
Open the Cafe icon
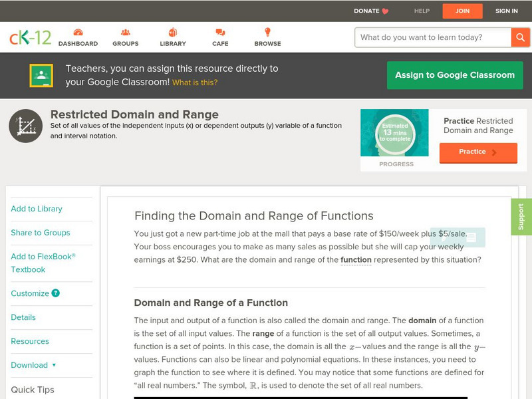pyautogui.click(x=220, y=33)
